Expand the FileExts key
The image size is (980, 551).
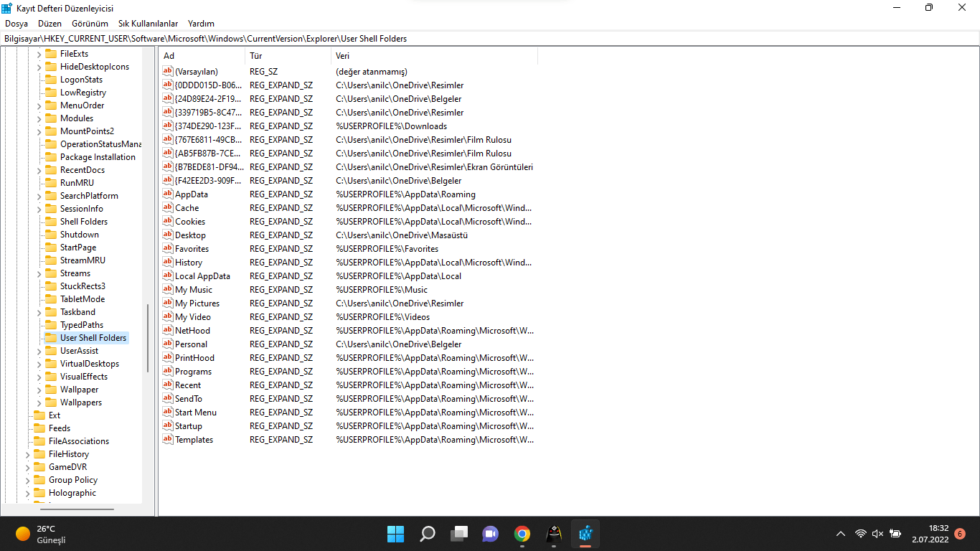tap(39, 54)
